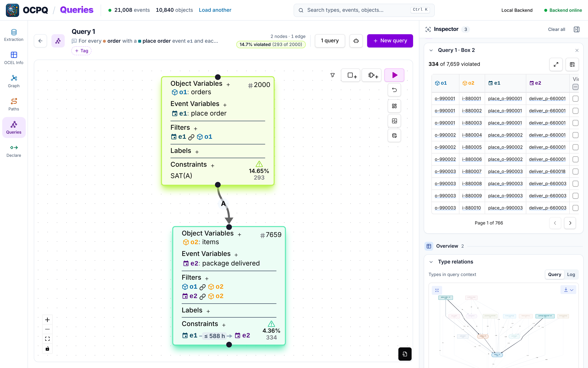This screenshot has width=588, height=368.
Task: Open table column settings in inspector
Action: pos(572,65)
